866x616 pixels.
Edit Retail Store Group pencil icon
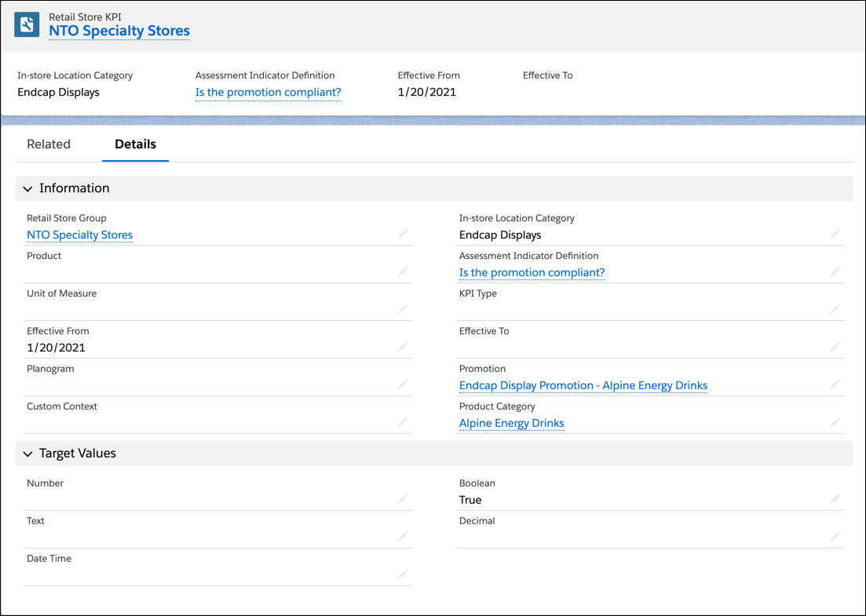pos(403,235)
